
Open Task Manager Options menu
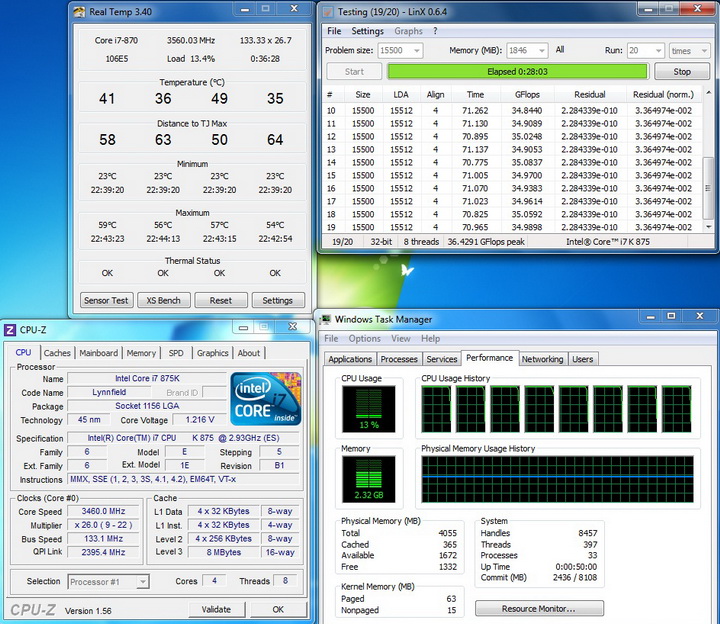365,338
